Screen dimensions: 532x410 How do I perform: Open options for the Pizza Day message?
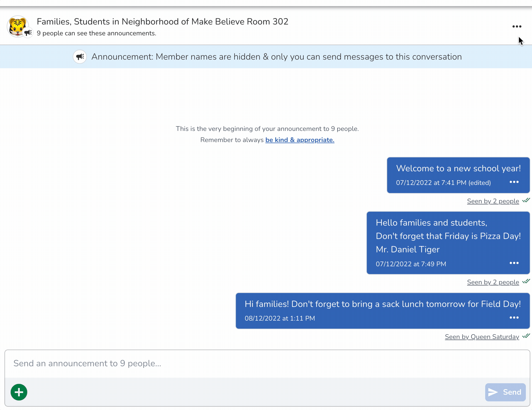coord(514,263)
